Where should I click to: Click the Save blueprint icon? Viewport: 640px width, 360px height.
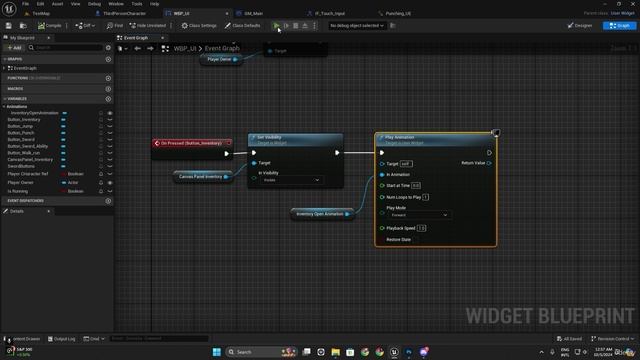[x=9, y=26]
